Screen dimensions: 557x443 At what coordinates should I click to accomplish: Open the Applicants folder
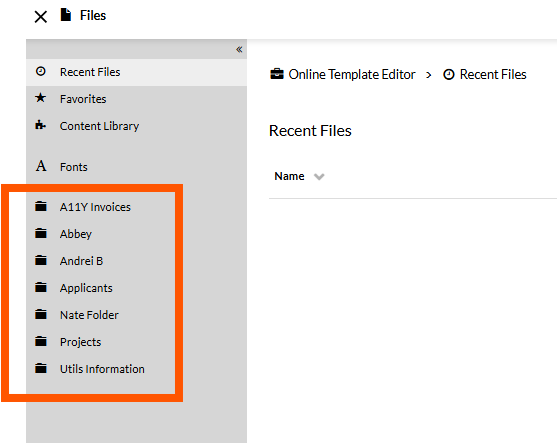86,288
